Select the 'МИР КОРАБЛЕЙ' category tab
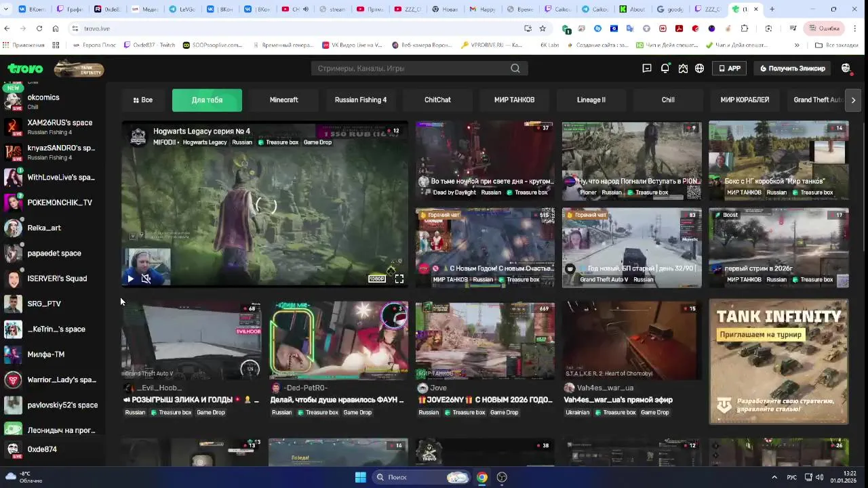Viewport: 868px width, 488px height. pyautogui.click(x=745, y=100)
